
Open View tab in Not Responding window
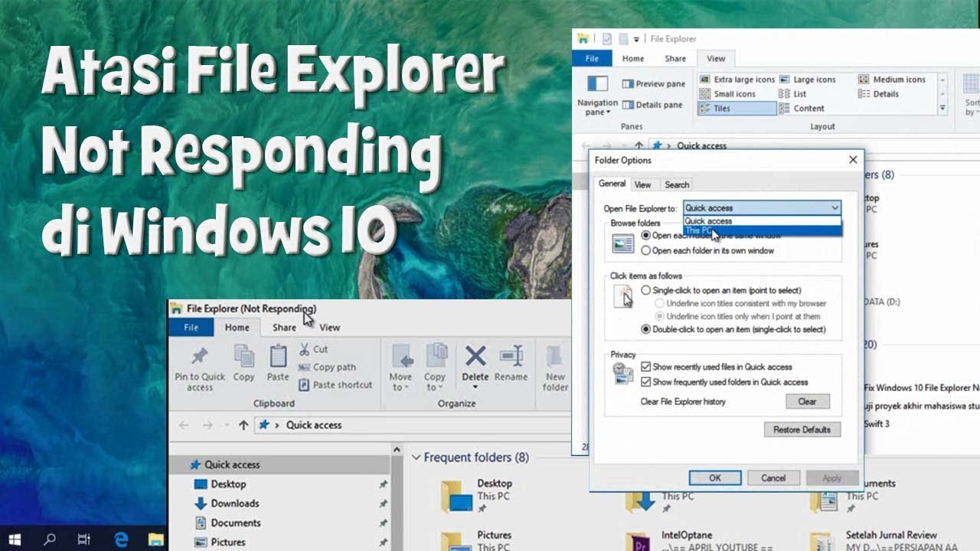330,328
